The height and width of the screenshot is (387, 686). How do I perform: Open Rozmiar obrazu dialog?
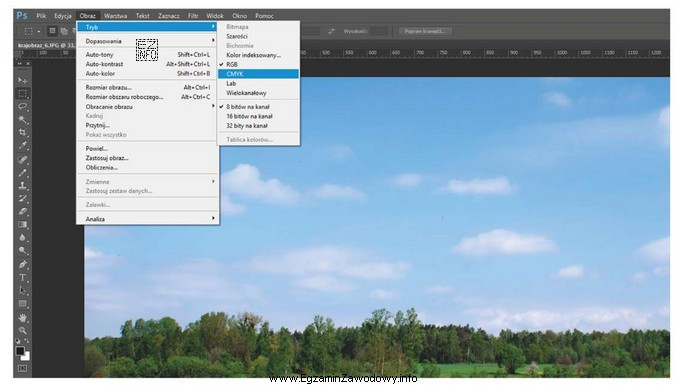pos(147,87)
